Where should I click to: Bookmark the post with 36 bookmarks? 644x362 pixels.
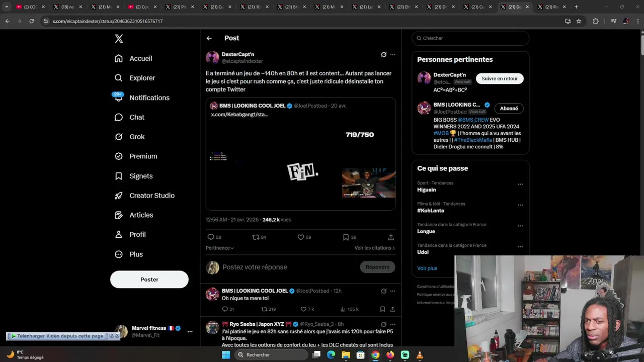tap(349, 237)
